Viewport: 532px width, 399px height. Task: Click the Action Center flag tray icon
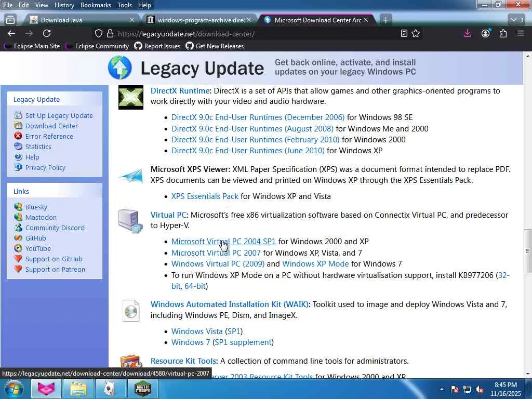click(x=455, y=390)
